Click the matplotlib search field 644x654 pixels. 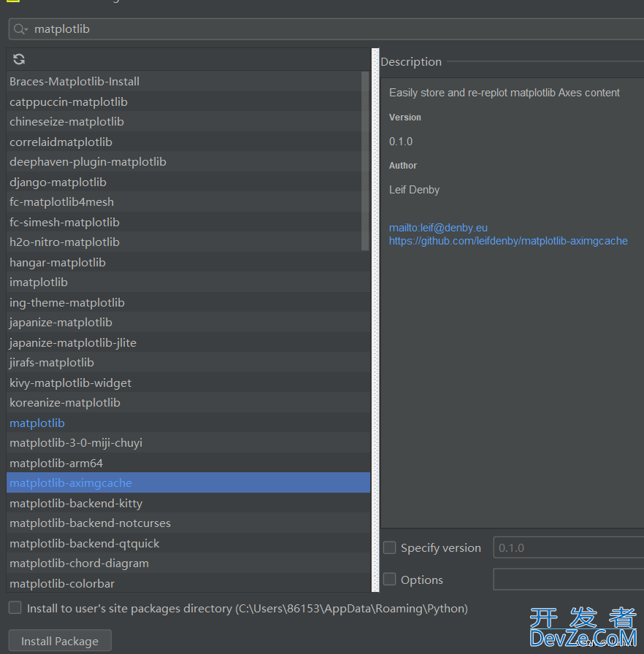tap(326, 29)
